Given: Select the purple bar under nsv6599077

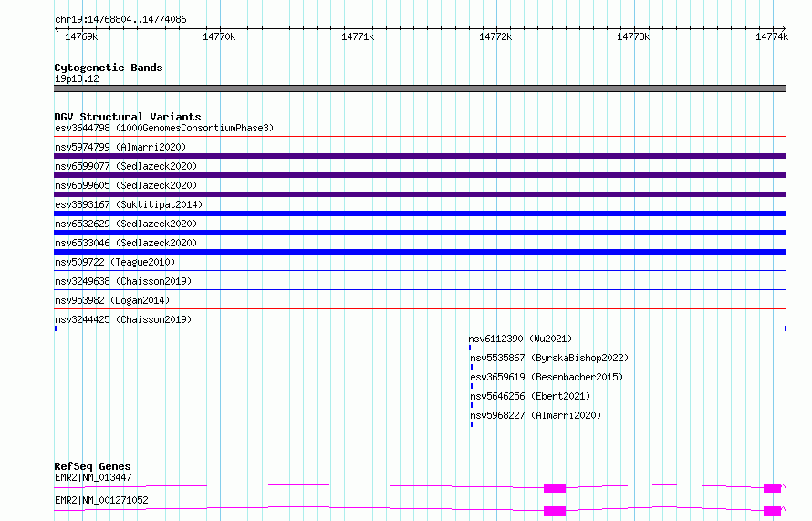Looking at the screenshot, I should (420, 175).
